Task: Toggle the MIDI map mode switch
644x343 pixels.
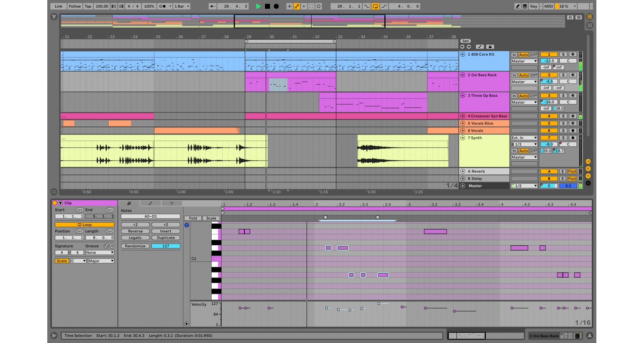Action: pyautogui.click(x=548, y=6)
